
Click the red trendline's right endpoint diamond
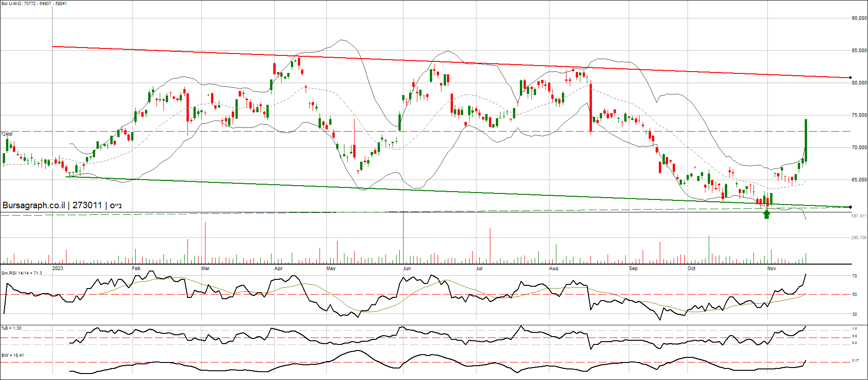coord(850,78)
